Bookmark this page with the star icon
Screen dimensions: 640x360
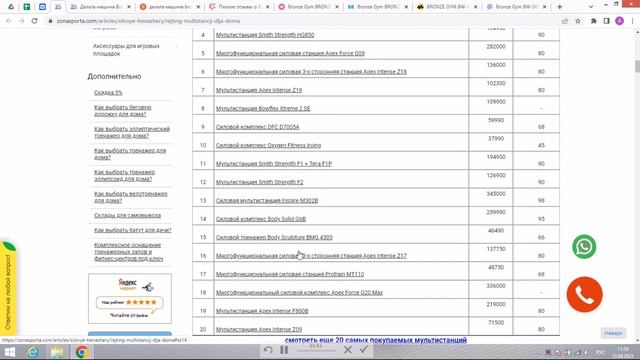tap(578, 21)
